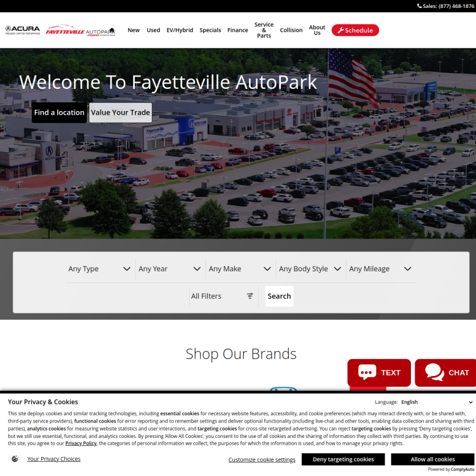Expand the Any Body Style dropdown
This screenshot has width=476, height=476.
pos(310,269)
